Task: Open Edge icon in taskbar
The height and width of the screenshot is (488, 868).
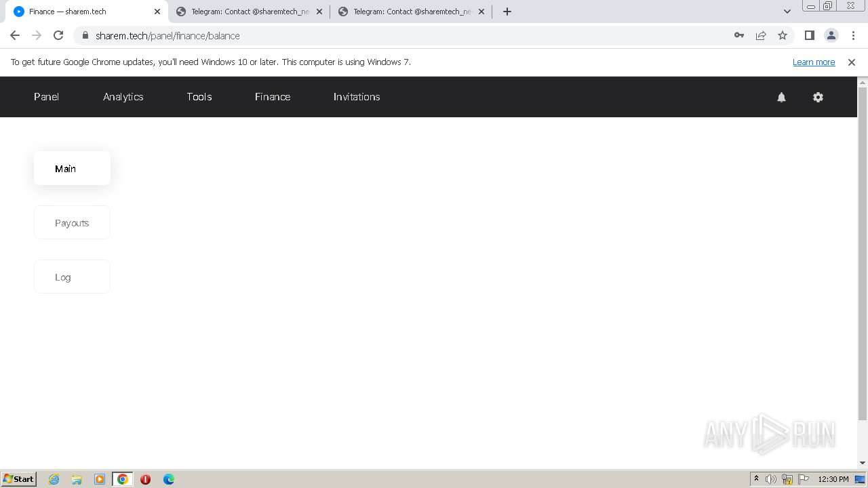Action: [x=168, y=479]
